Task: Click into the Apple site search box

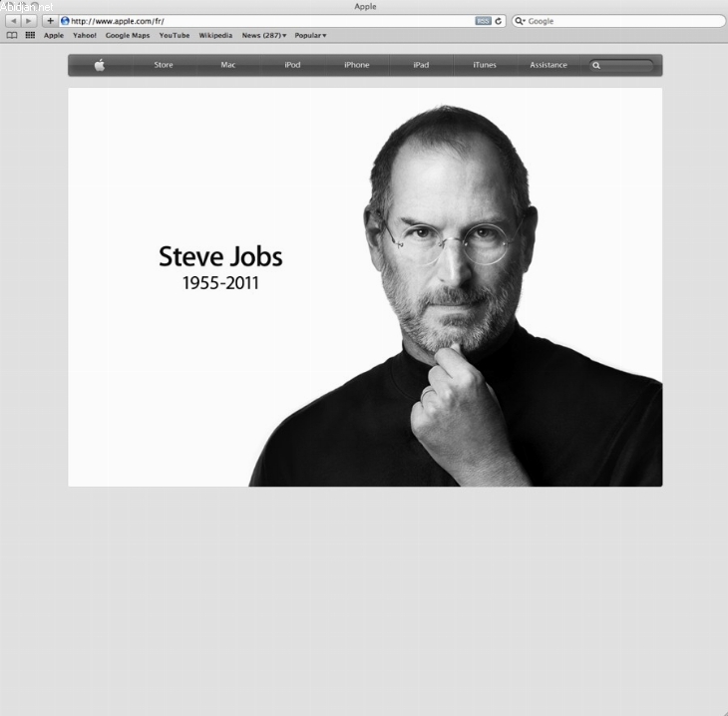Action: pyautogui.click(x=621, y=66)
